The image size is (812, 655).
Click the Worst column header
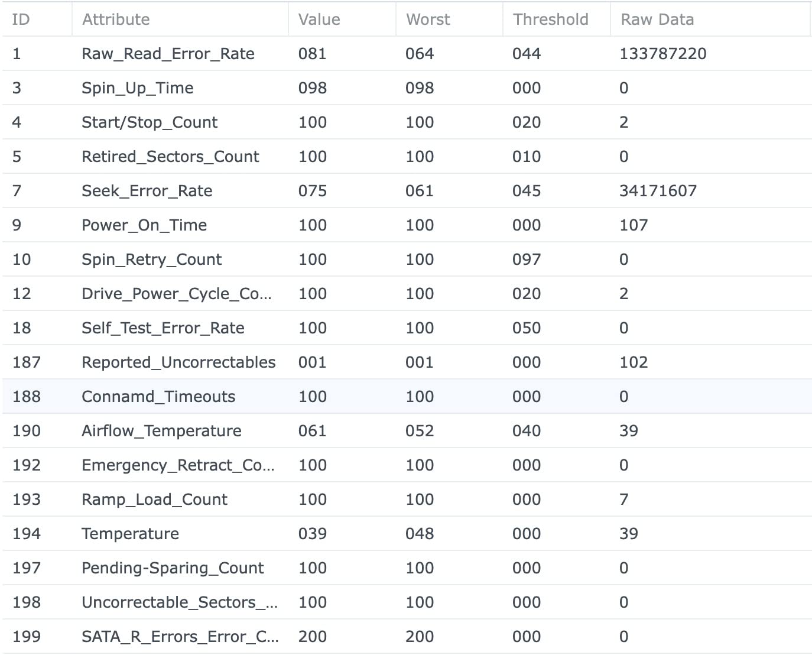(450, 20)
